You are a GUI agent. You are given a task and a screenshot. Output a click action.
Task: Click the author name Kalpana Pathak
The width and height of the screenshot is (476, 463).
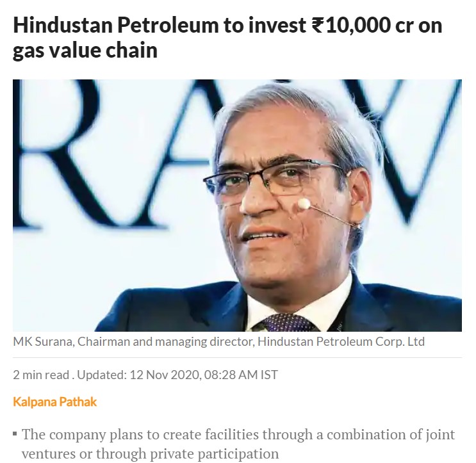[x=55, y=402]
